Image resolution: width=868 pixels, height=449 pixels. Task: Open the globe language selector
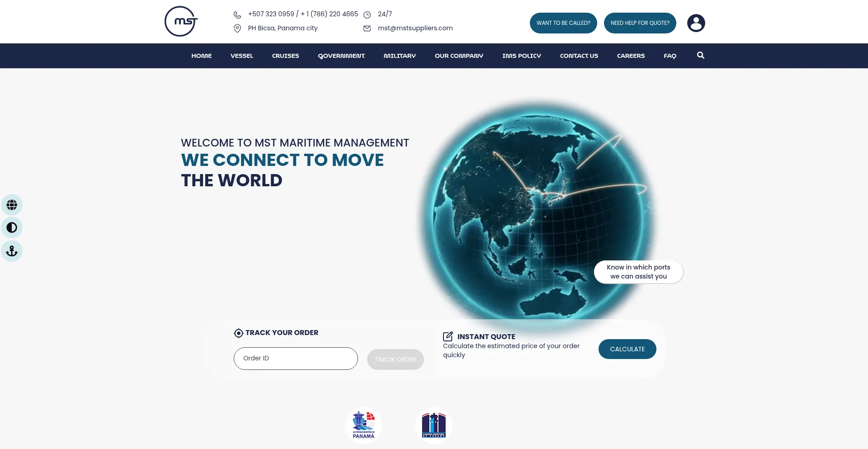click(12, 205)
